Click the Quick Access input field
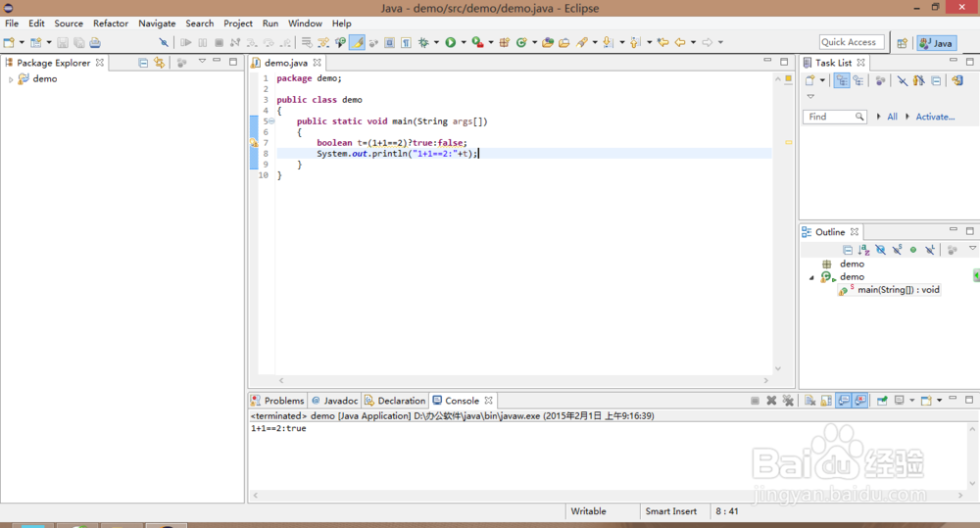This screenshot has width=980, height=528. pyautogui.click(x=852, y=42)
